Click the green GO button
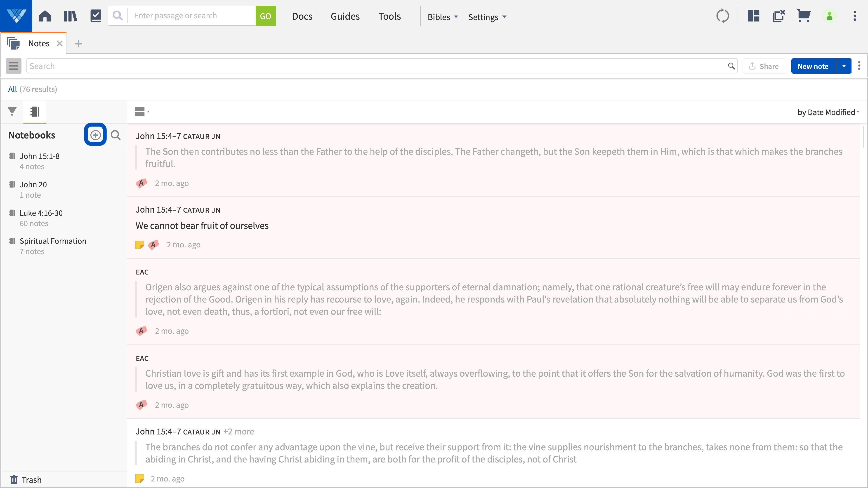 (x=266, y=16)
